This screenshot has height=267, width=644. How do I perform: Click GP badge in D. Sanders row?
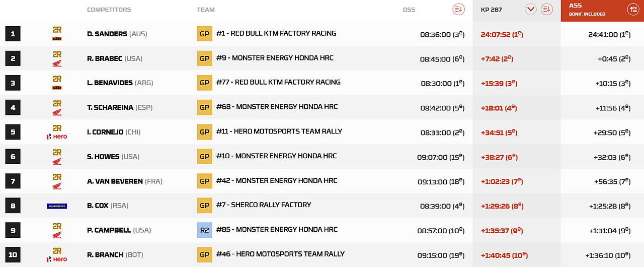(204, 34)
